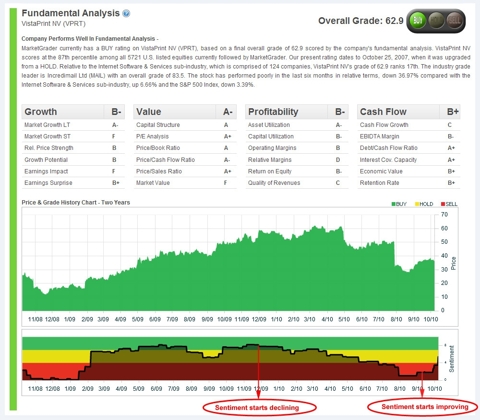Click the Company Performs Well heading

[x=90, y=39]
